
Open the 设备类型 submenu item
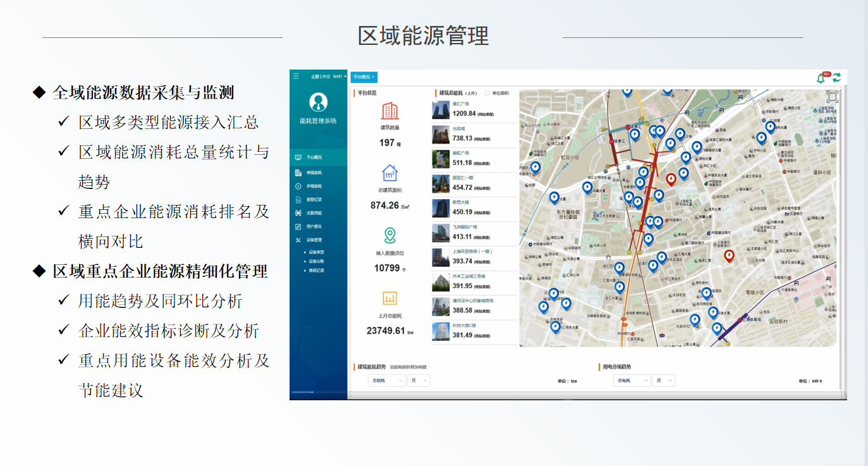(317, 252)
